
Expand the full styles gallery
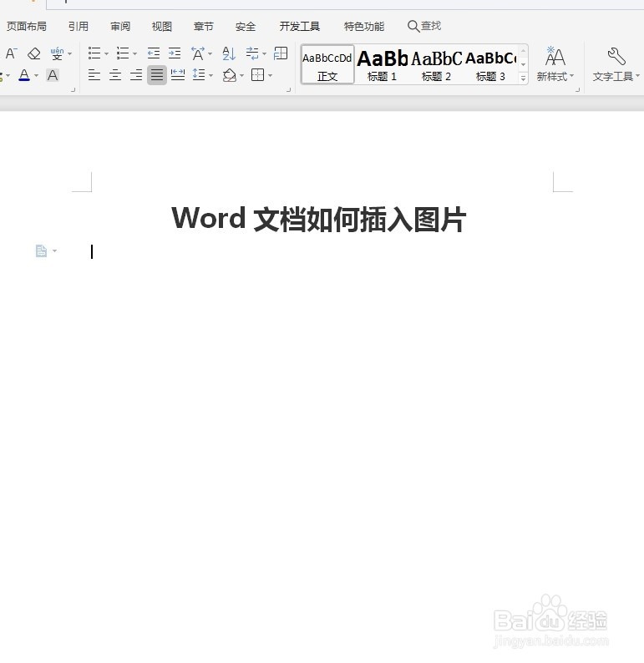[523, 78]
